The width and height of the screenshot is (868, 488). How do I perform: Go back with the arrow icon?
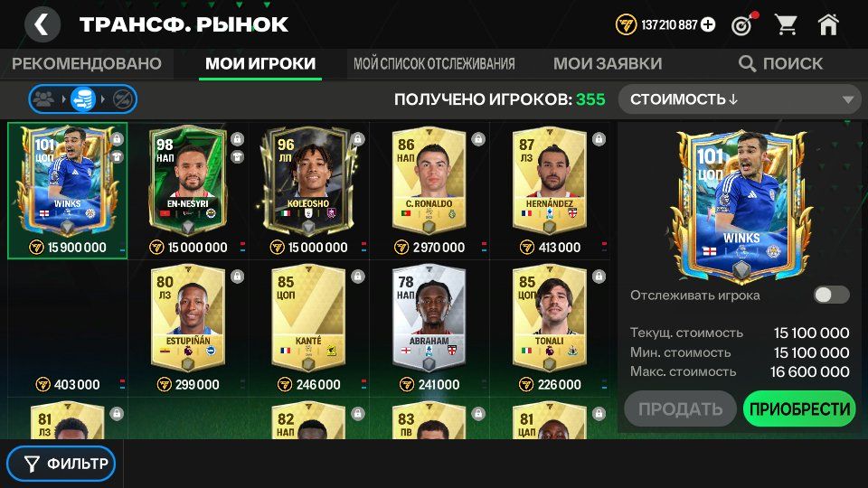coord(42,25)
